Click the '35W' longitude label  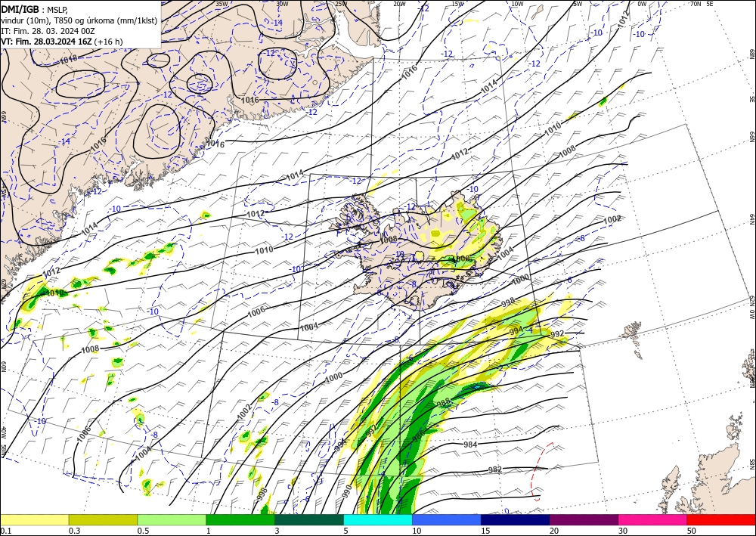point(222,4)
